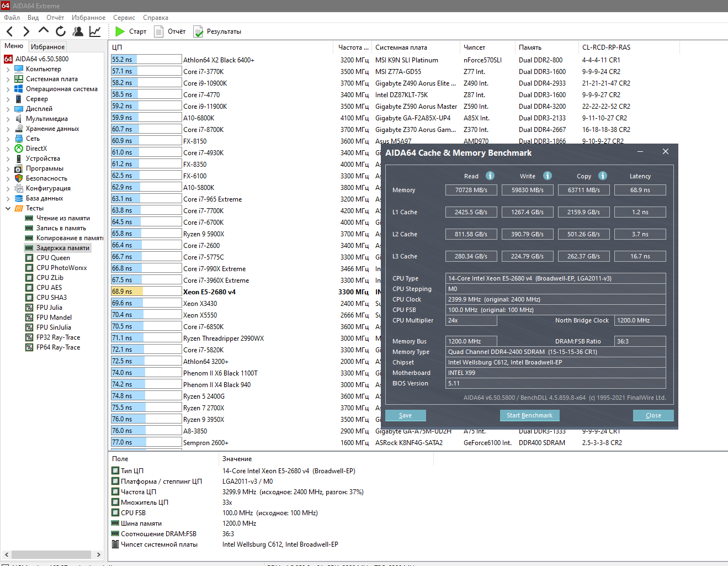
Task: Click the person silhouette toolbar icon
Action: coord(78,31)
